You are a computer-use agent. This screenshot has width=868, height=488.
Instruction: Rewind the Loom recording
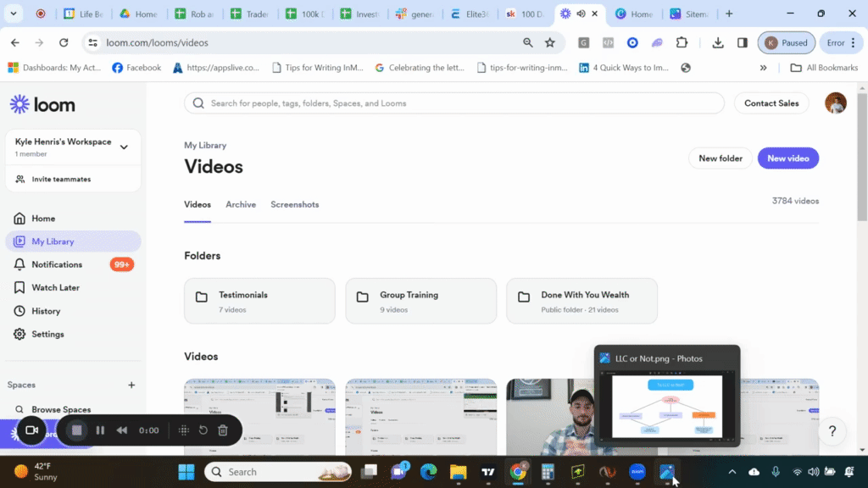[x=122, y=430]
